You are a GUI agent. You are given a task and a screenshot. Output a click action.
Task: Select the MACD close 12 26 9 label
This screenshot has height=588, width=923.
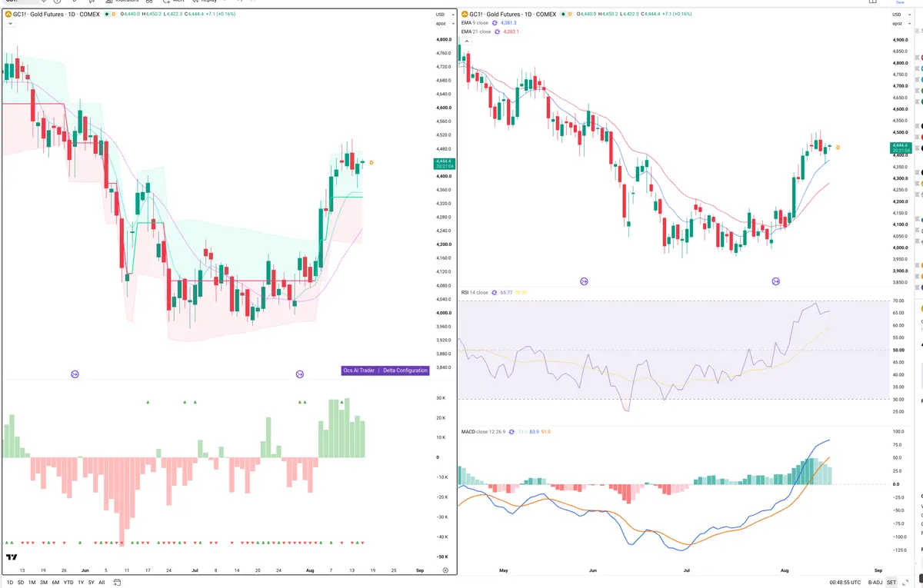pos(484,432)
